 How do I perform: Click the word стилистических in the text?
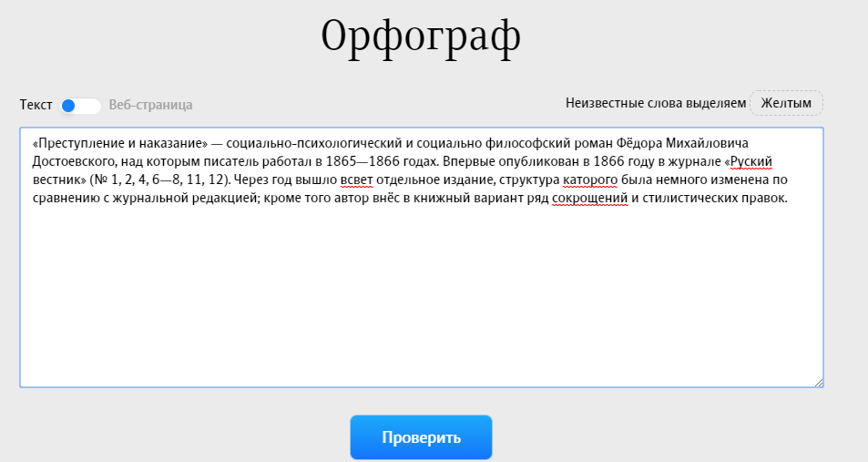point(689,198)
